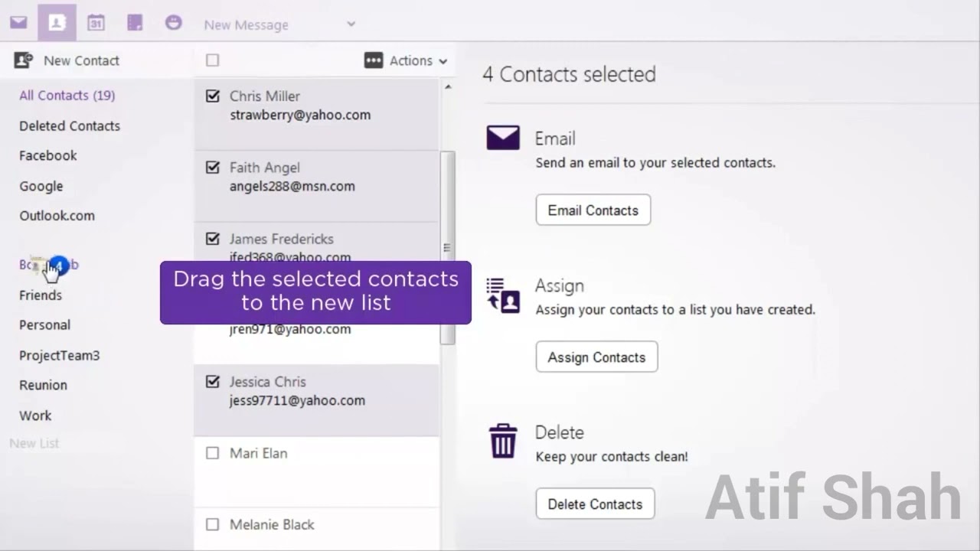Image resolution: width=980 pixels, height=551 pixels.
Task: Open the Personal list
Action: [x=44, y=324]
